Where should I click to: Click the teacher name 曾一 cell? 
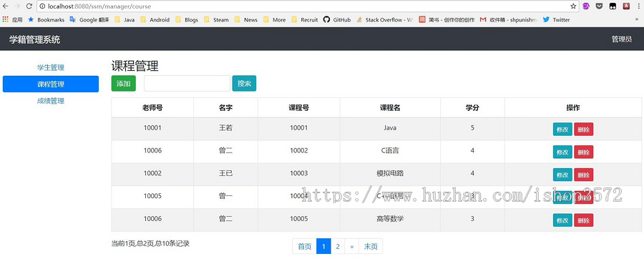[226, 196]
